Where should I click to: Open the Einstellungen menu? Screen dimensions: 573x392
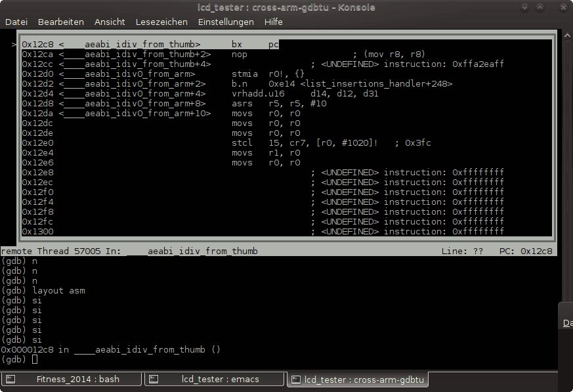pyautogui.click(x=226, y=22)
